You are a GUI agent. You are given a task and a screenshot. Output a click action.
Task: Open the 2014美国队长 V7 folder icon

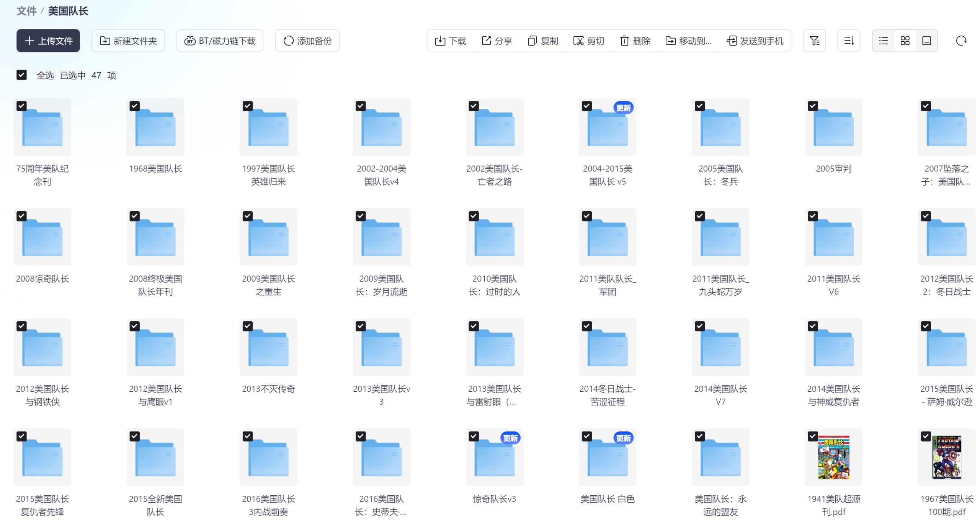point(720,347)
